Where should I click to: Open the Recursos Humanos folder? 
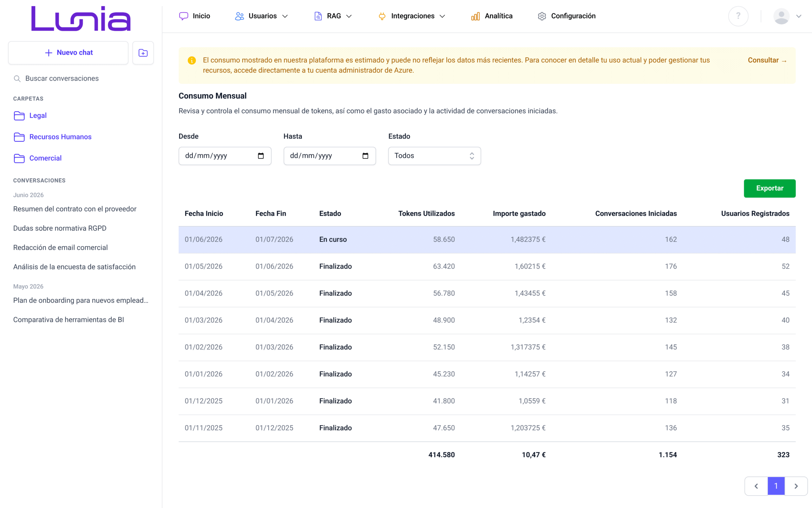(x=53, y=137)
